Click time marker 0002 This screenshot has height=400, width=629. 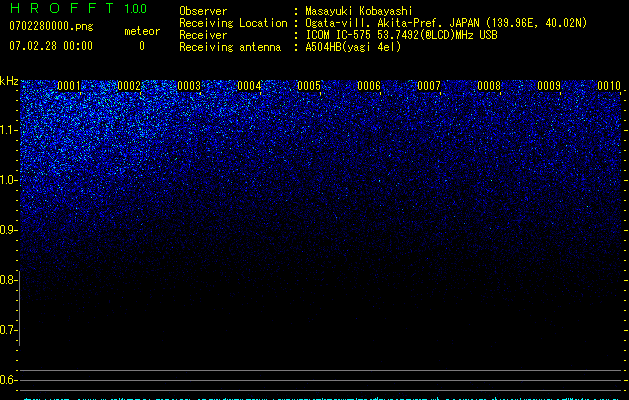click(129, 86)
